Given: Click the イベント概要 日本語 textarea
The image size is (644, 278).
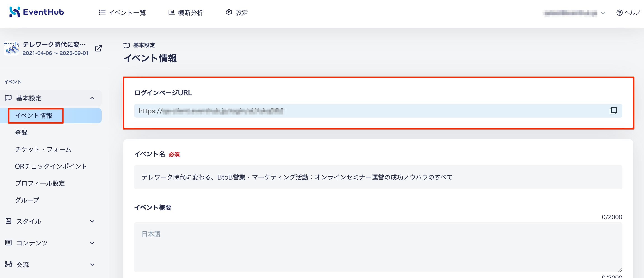Looking at the screenshot, I should (378, 247).
